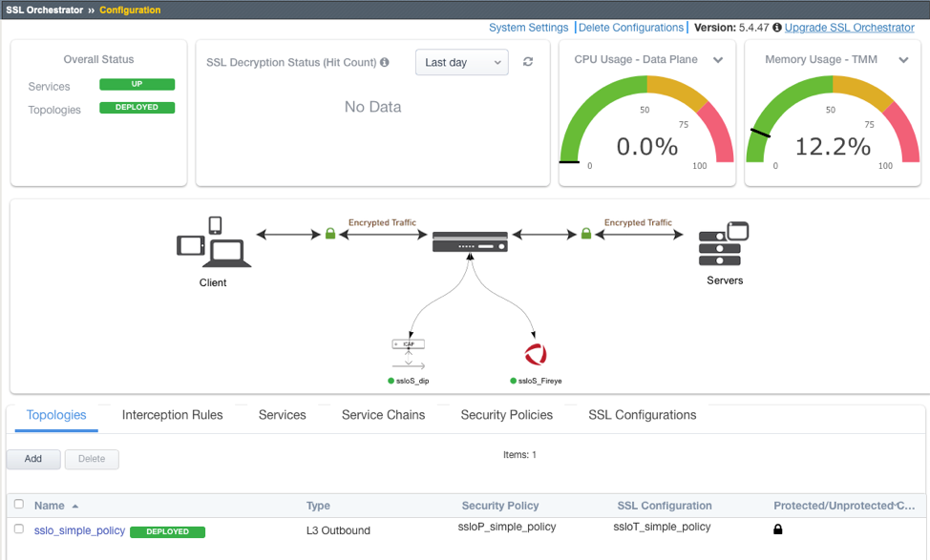Click the Delete topology button

click(x=92, y=459)
